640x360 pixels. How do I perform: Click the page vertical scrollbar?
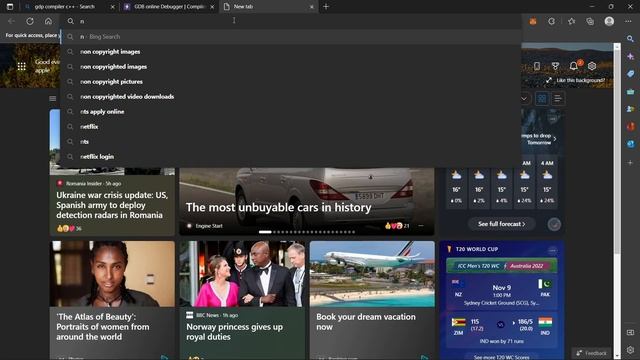pos(617,151)
